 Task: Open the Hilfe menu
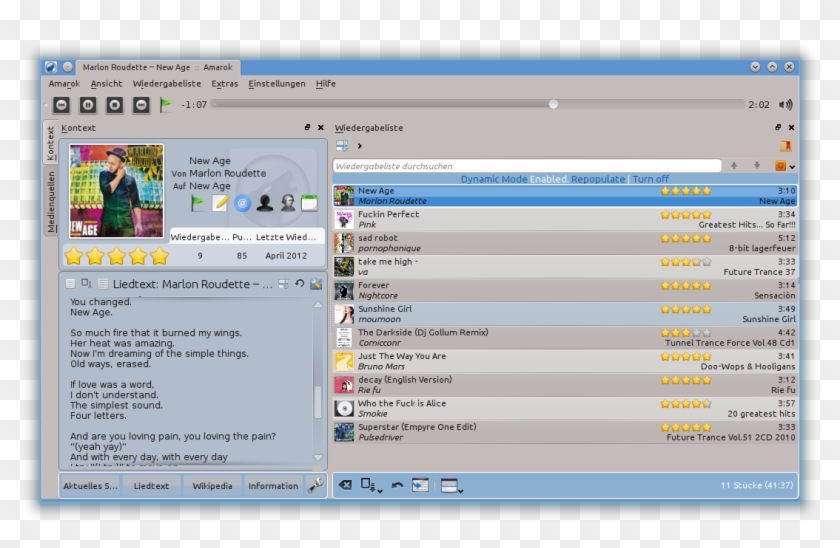tap(325, 84)
